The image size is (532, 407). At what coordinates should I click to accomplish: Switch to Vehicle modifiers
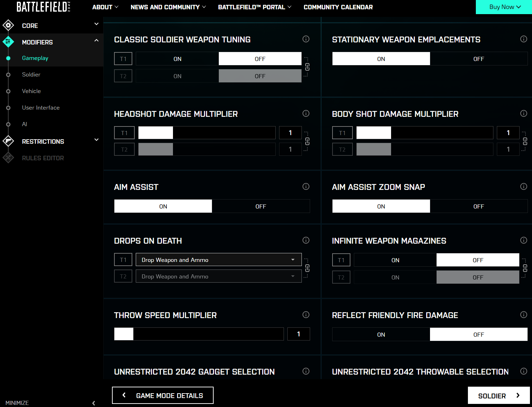(x=31, y=91)
